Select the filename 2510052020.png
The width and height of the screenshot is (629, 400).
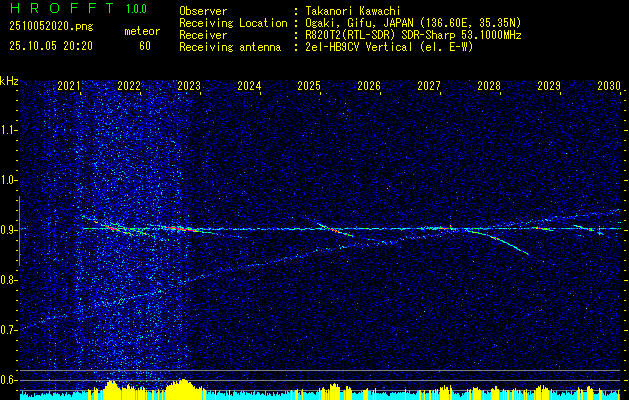pyautogui.click(x=51, y=27)
